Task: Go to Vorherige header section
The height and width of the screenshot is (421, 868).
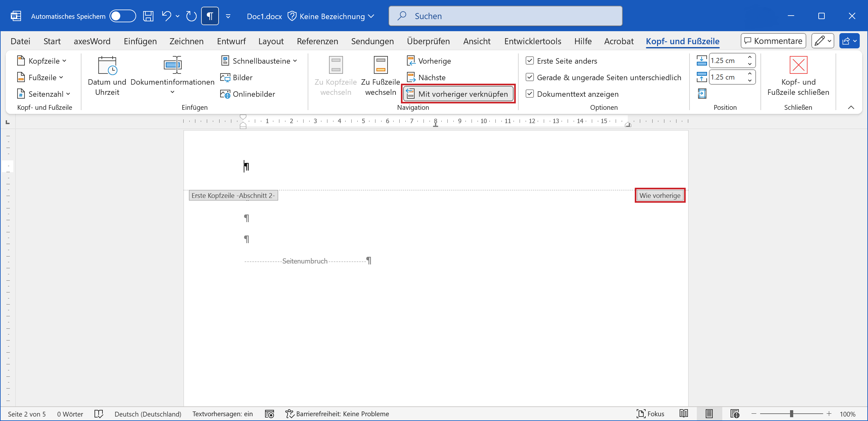Action: [429, 61]
